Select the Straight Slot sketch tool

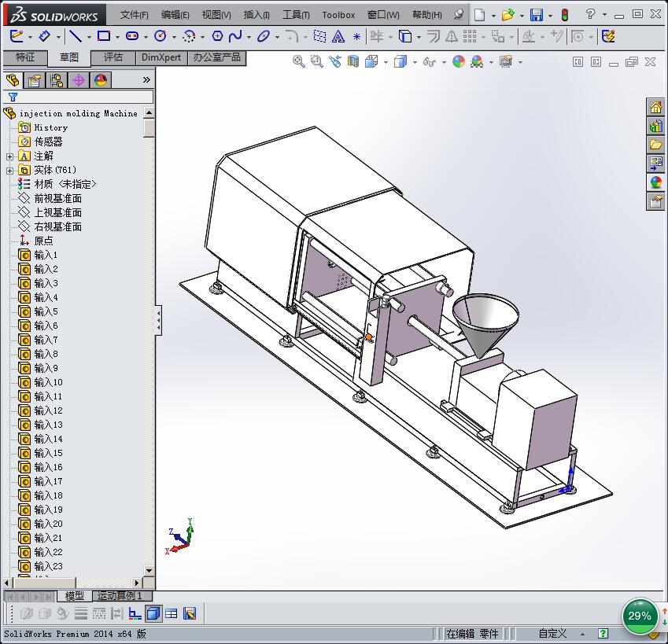tap(132, 36)
